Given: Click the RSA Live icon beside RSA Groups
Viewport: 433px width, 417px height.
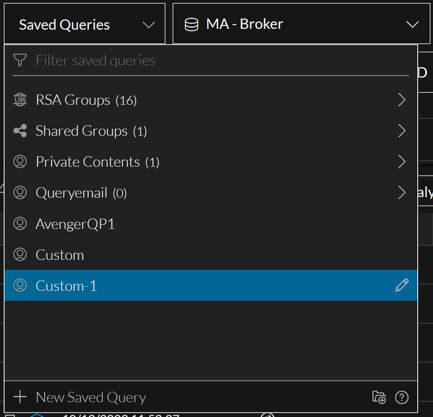Looking at the screenshot, I should [x=20, y=100].
